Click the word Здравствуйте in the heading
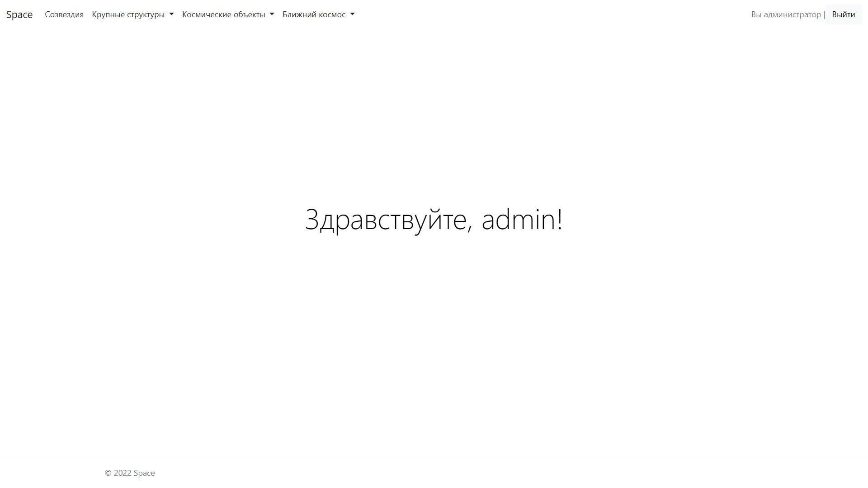868x488 pixels. 386,220
